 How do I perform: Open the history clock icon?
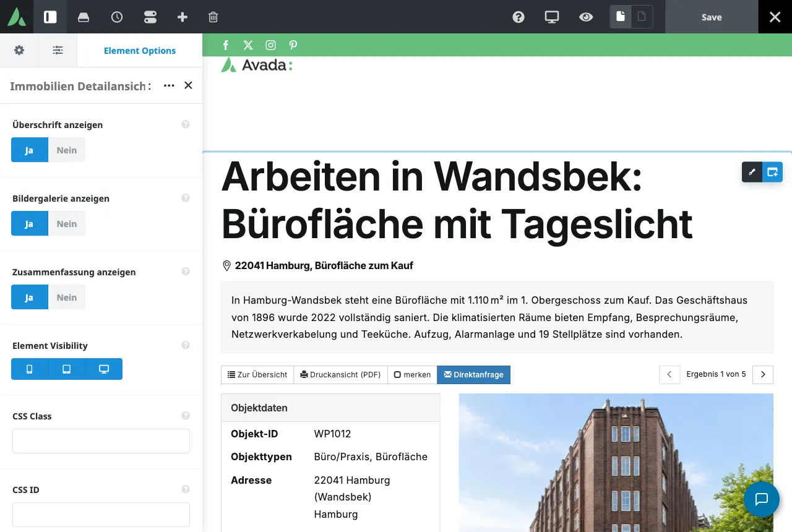point(117,17)
